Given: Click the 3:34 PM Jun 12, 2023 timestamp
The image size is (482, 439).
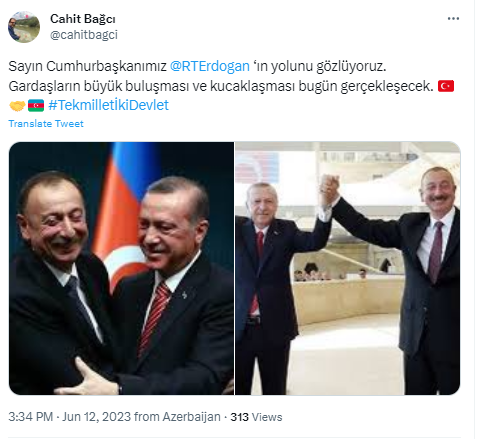Looking at the screenshot, I should [70, 417].
